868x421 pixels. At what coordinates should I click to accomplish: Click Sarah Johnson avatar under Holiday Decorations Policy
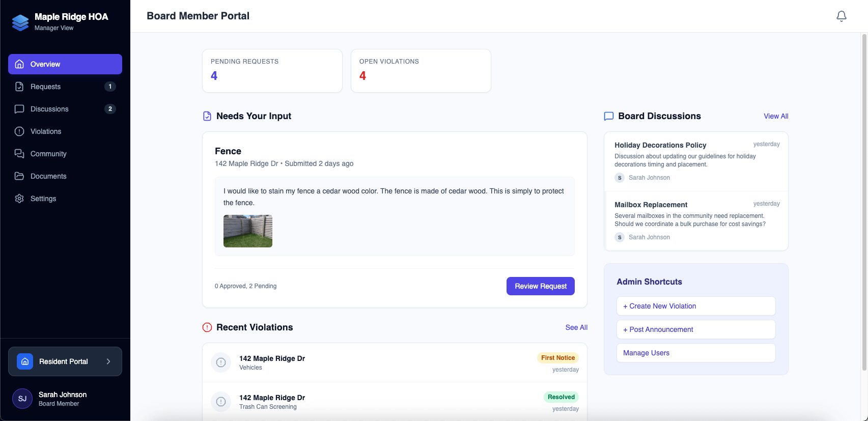620,178
